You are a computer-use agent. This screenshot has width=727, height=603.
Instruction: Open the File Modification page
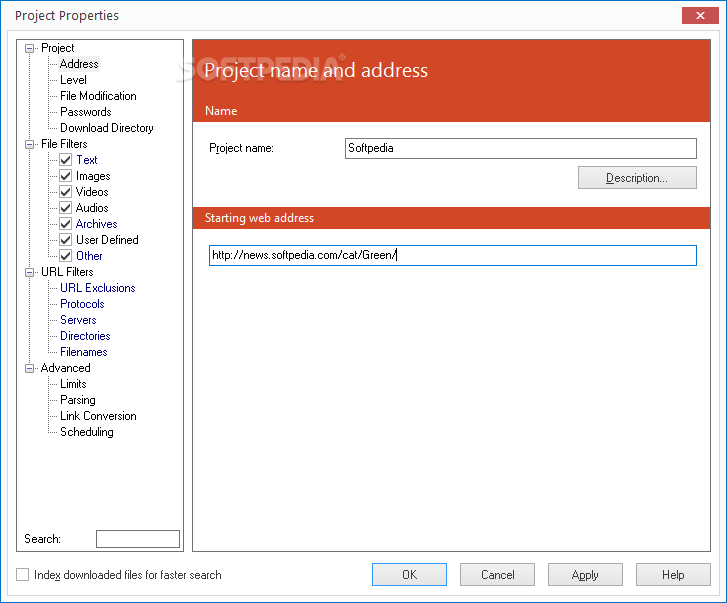pyautogui.click(x=98, y=96)
